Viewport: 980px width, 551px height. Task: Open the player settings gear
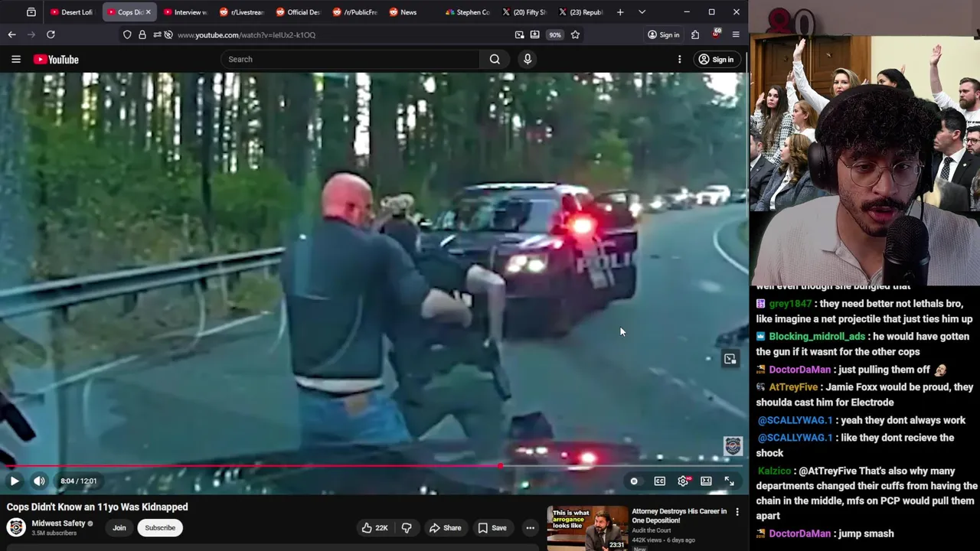(683, 481)
